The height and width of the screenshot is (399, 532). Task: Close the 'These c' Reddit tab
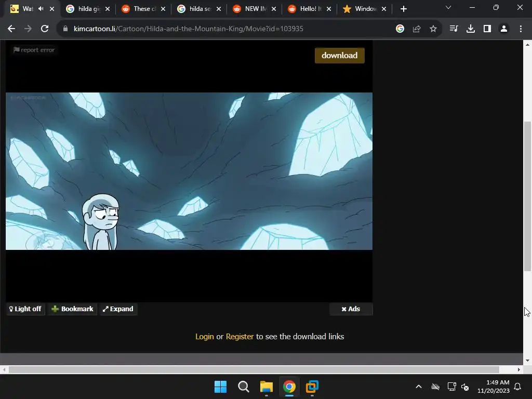pyautogui.click(x=163, y=9)
